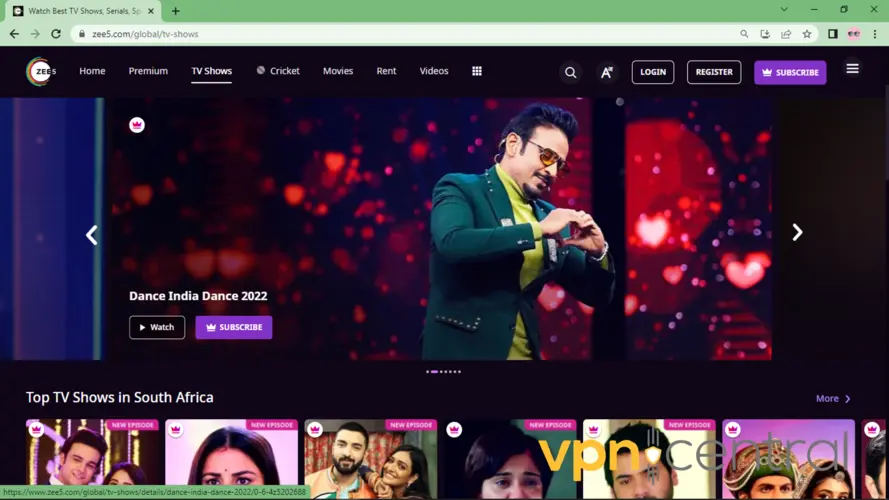Open the language selector icon
The height and width of the screenshot is (500, 889).
pos(607,73)
